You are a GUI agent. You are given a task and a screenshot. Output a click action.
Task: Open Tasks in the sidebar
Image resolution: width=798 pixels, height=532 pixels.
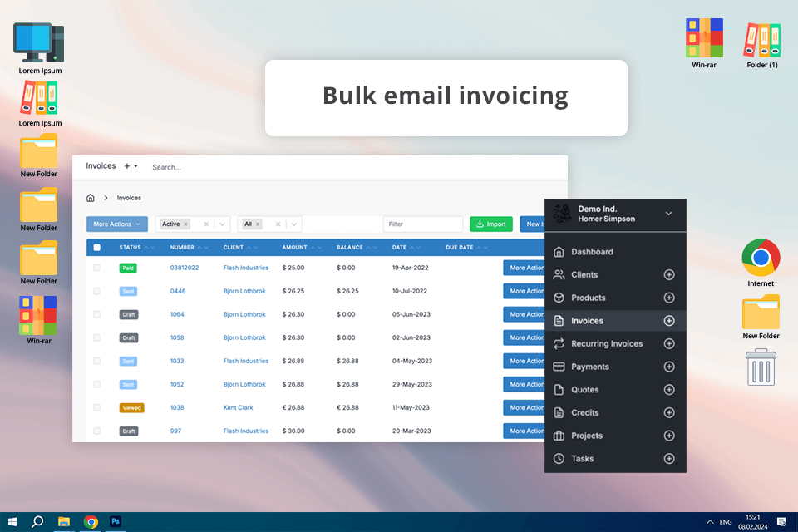tap(582, 459)
